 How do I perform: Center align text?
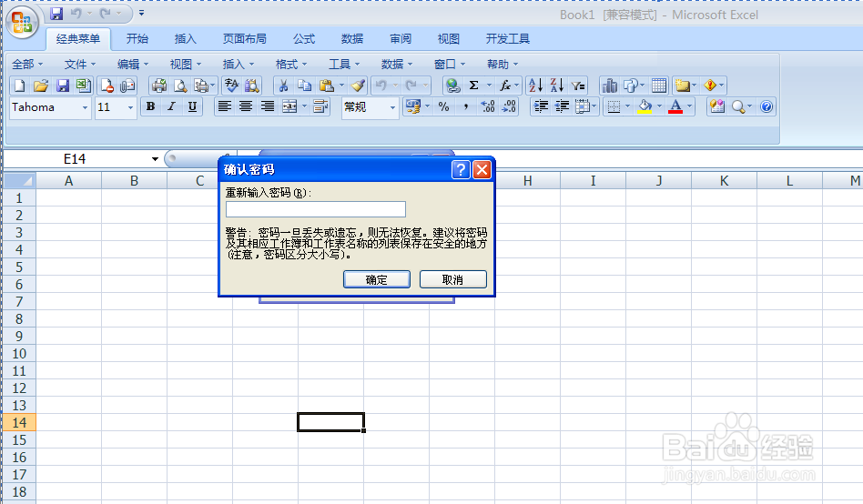[x=246, y=106]
